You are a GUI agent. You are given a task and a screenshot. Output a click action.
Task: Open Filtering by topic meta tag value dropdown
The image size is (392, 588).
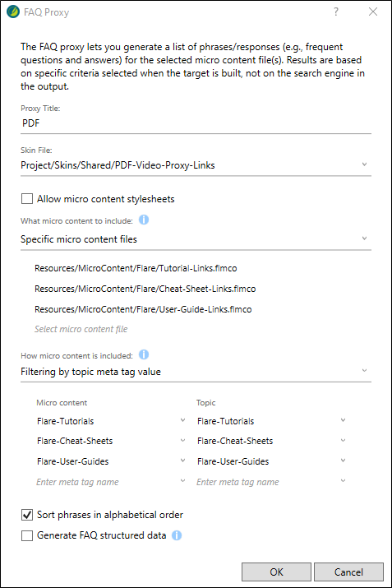pyautogui.click(x=196, y=371)
